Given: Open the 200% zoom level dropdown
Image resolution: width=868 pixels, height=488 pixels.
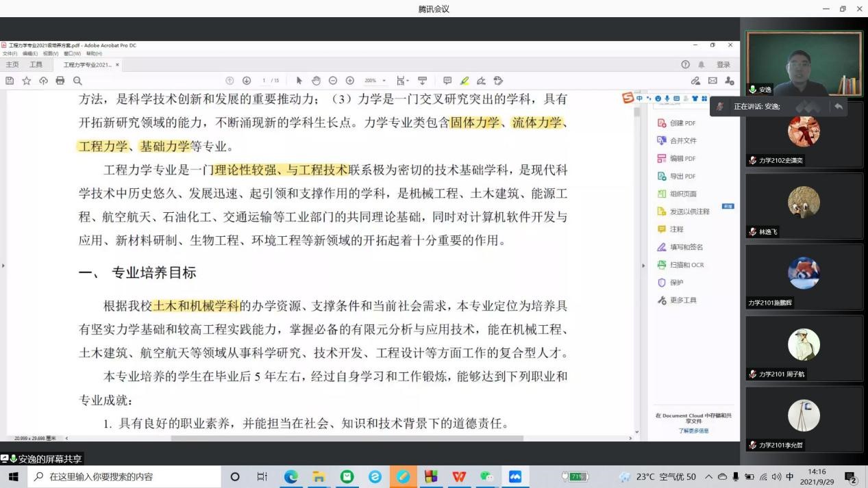Looking at the screenshot, I should pos(375,81).
